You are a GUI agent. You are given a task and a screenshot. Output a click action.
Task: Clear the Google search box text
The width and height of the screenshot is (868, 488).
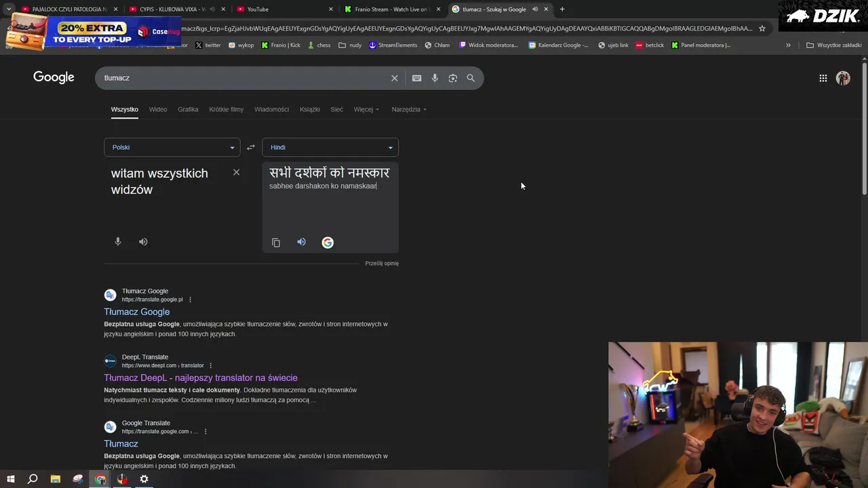point(394,78)
